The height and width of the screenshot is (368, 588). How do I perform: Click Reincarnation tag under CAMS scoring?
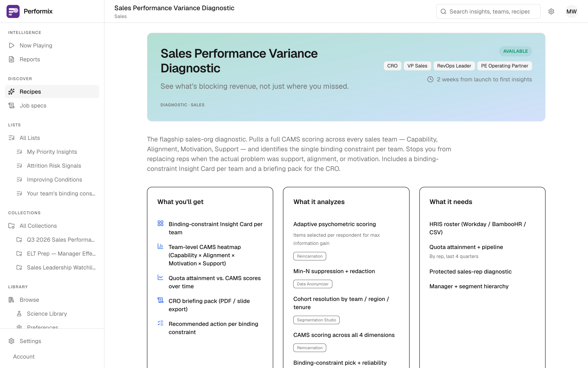[310, 348]
